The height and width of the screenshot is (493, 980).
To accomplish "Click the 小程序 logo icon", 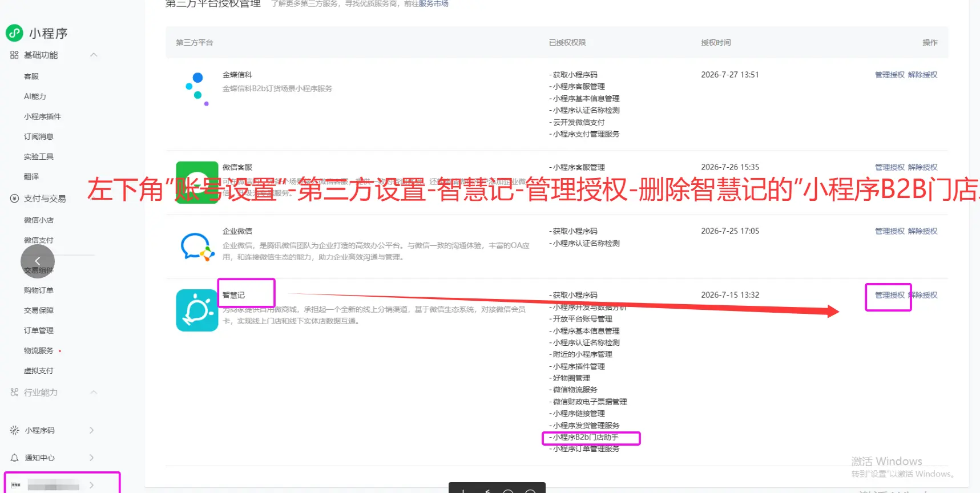I will pos(14,33).
